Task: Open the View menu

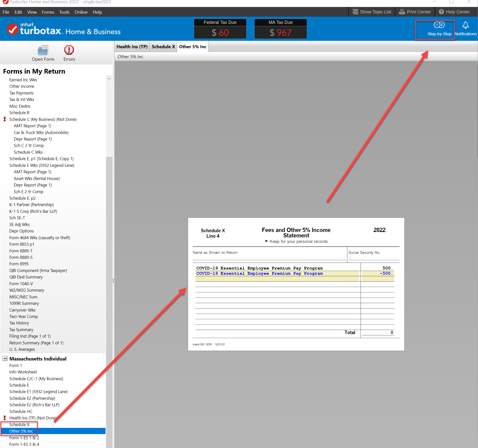Action: pyautogui.click(x=32, y=12)
